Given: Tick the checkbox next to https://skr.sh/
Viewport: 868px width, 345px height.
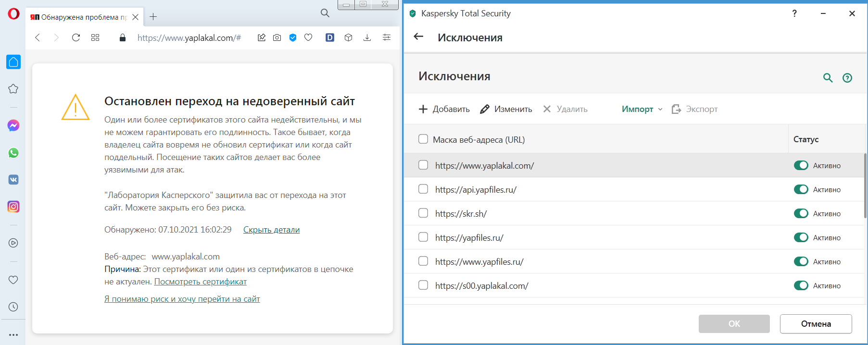Looking at the screenshot, I should [x=423, y=213].
